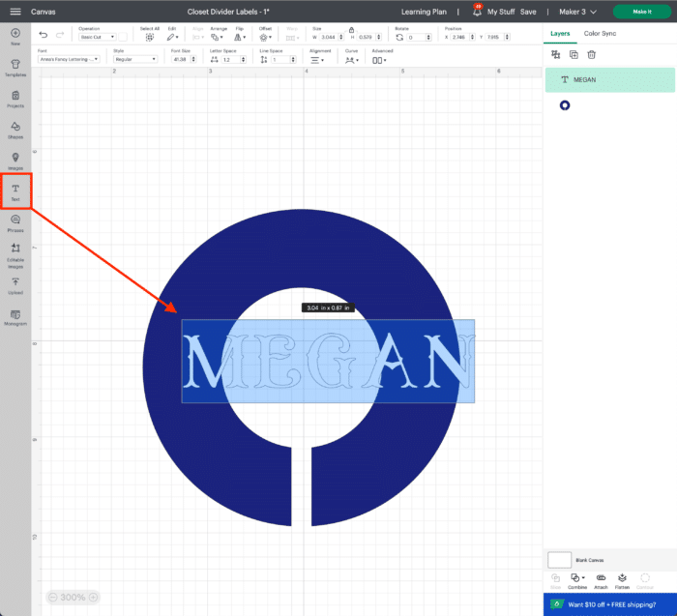
Task: Open the Maker 3 machine dropdown
Action: (x=579, y=12)
